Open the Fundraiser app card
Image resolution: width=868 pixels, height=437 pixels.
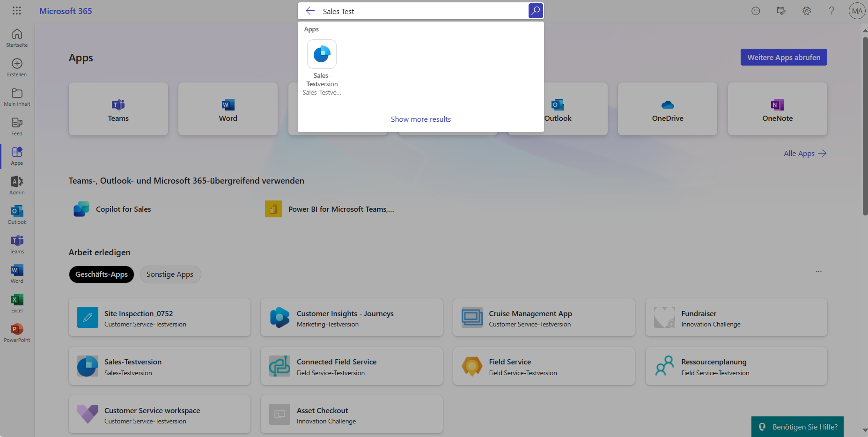coord(736,318)
